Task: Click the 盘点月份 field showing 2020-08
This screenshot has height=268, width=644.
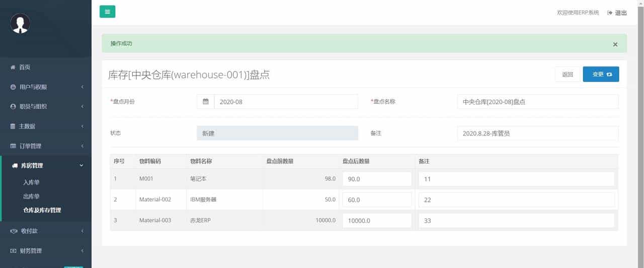Action: click(x=286, y=101)
